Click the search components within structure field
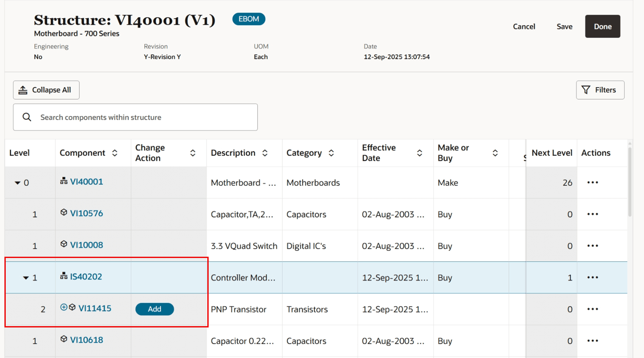Screen dimensions: 644x358 [x=134, y=117]
